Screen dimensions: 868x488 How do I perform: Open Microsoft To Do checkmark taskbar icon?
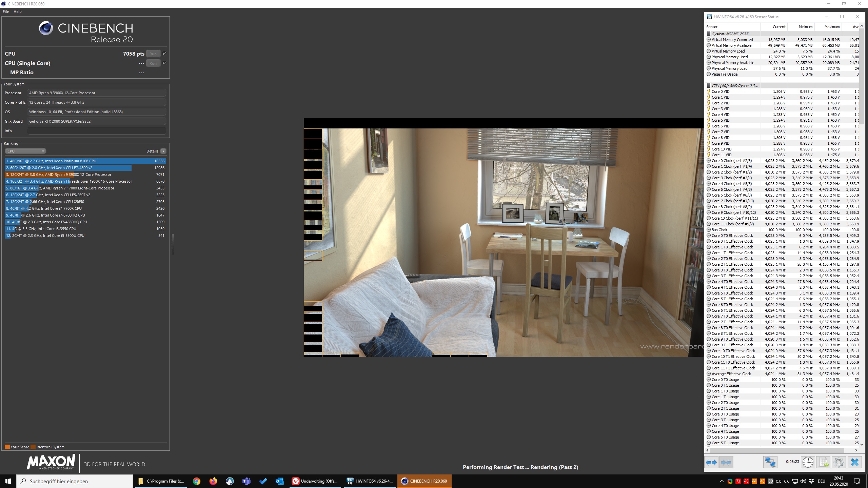coord(263,481)
